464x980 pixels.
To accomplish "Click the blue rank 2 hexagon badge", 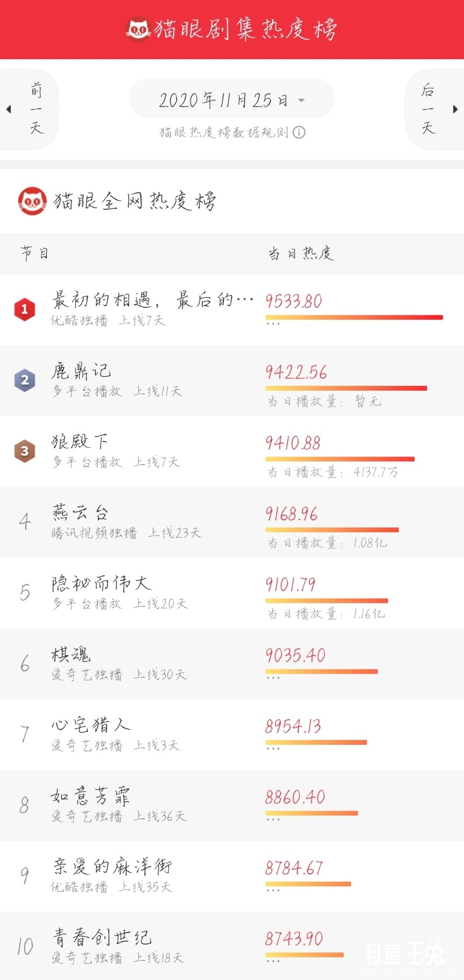I will point(25,380).
